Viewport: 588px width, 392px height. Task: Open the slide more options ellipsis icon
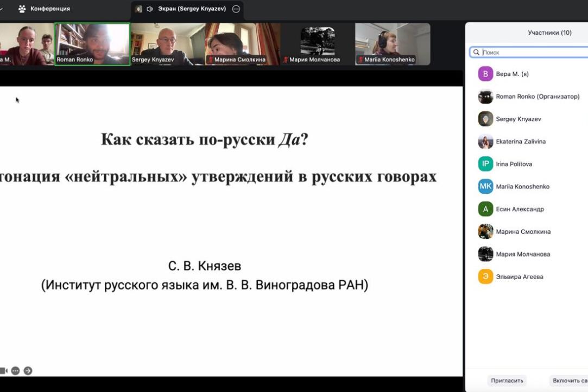[x=15, y=370]
